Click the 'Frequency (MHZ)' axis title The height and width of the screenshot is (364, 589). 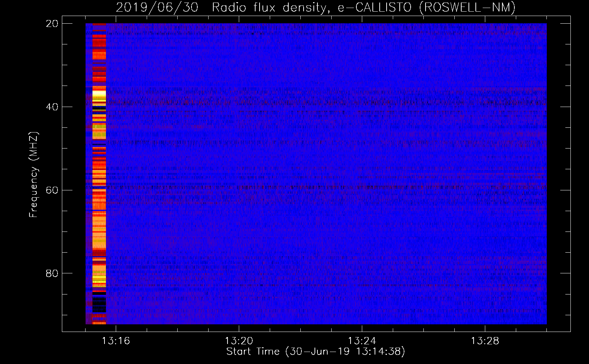coord(33,175)
